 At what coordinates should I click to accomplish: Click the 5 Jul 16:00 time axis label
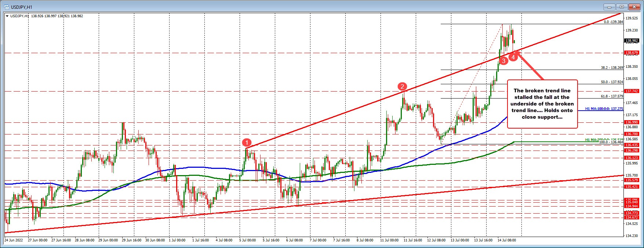click(x=272, y=240)
